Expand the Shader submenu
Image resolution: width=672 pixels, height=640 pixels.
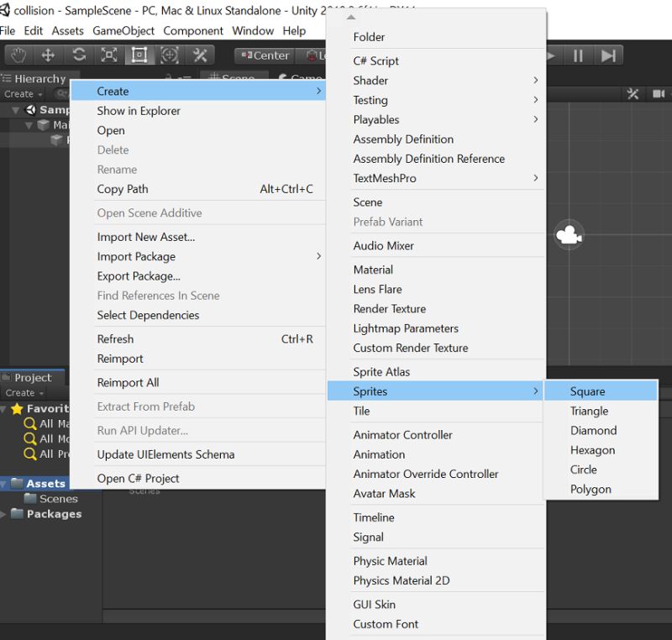coord(436,81)
